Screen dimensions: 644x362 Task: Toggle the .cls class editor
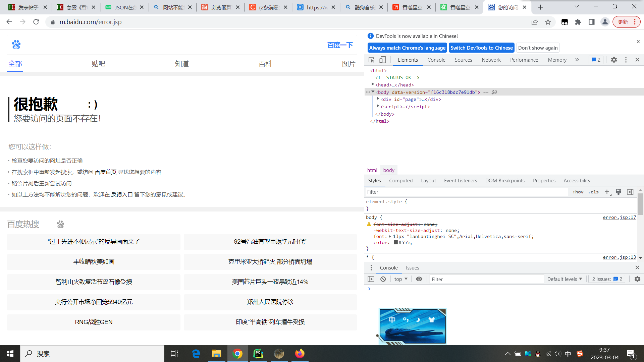pos(593,192)
